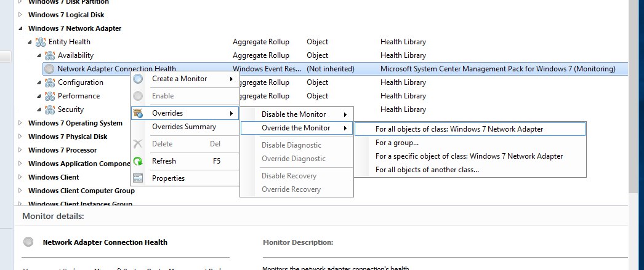Select the Windows 7 Network Adapter row
Screen dimensions: 644x270
click(x=74, y=28)
